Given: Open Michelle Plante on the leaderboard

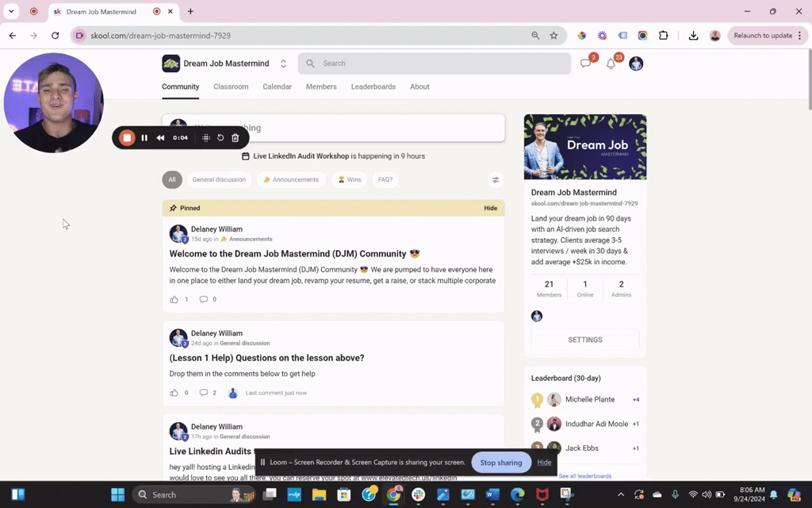Looking at the screenshot, I should (590, 399).
